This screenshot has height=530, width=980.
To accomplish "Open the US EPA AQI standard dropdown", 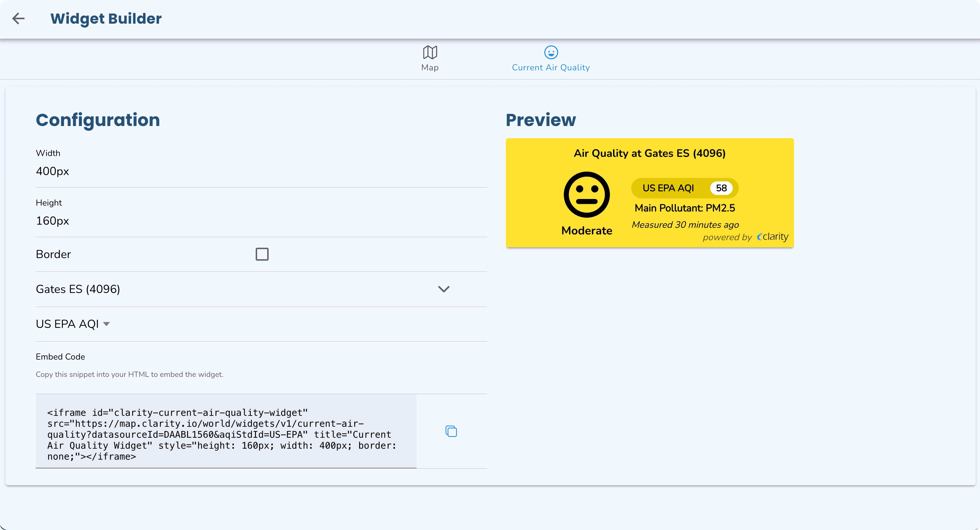I will (x=73, y=324).
